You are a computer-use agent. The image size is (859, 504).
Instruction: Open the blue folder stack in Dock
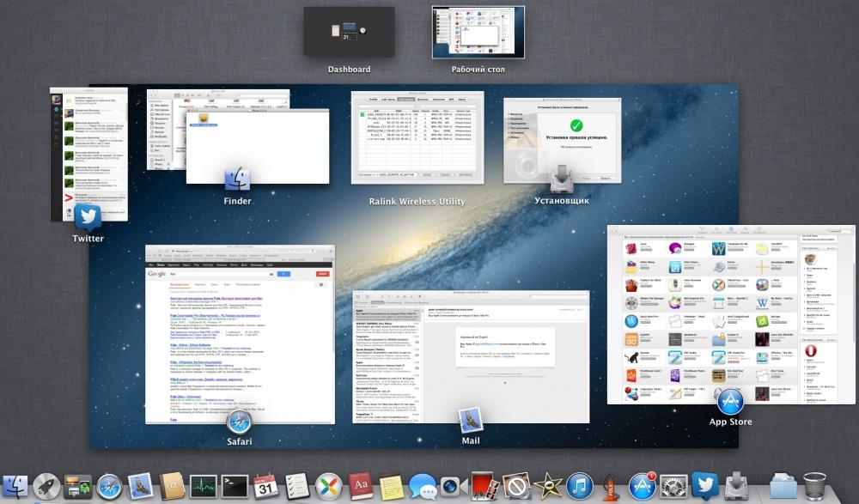point(783,487)
